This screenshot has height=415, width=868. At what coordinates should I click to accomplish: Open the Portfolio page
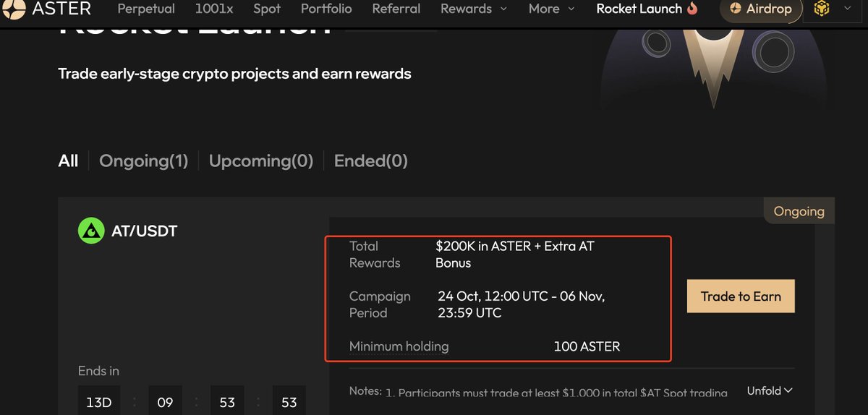tap(326, 9)
